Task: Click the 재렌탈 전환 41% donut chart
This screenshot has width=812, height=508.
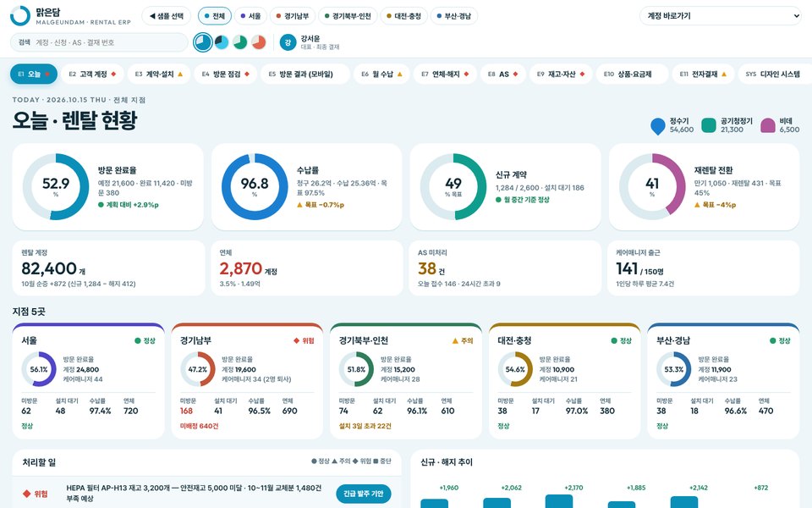Action: click(x=652, y=186)
